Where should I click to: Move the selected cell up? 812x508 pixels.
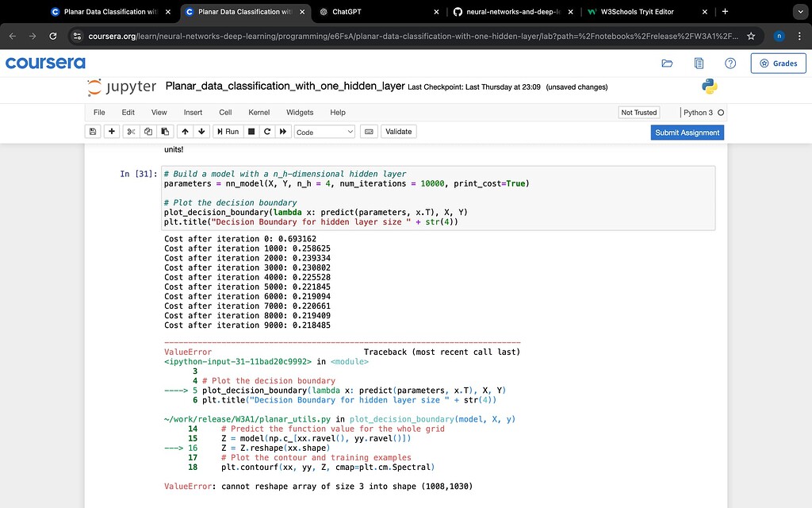tap(185, 131)
